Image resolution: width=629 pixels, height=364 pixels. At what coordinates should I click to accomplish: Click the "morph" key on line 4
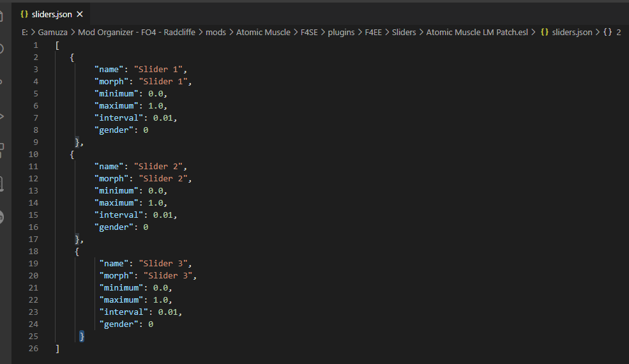[111, 82]
